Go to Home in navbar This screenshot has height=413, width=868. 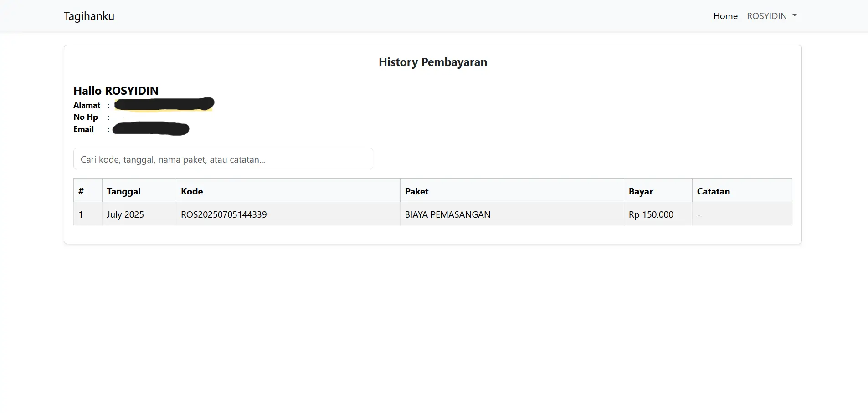click(x=725, y=16)
